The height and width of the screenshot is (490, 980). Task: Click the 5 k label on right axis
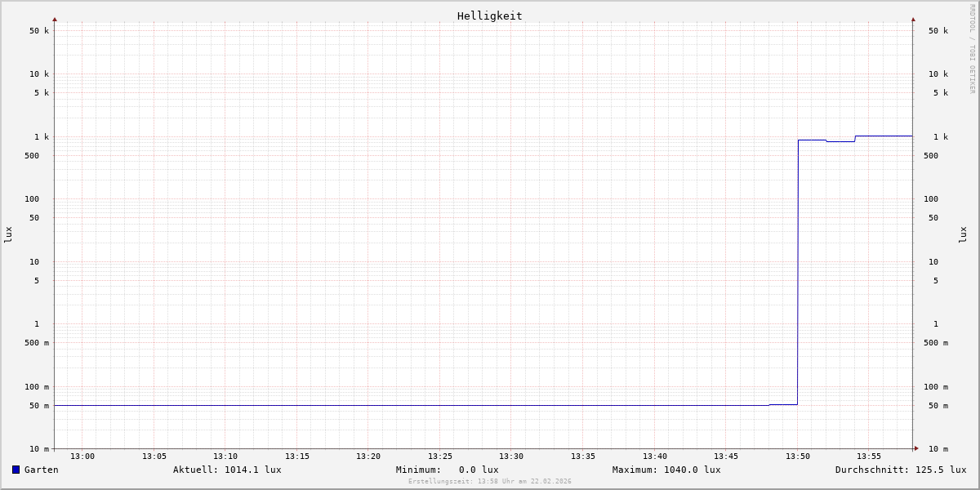941,93
